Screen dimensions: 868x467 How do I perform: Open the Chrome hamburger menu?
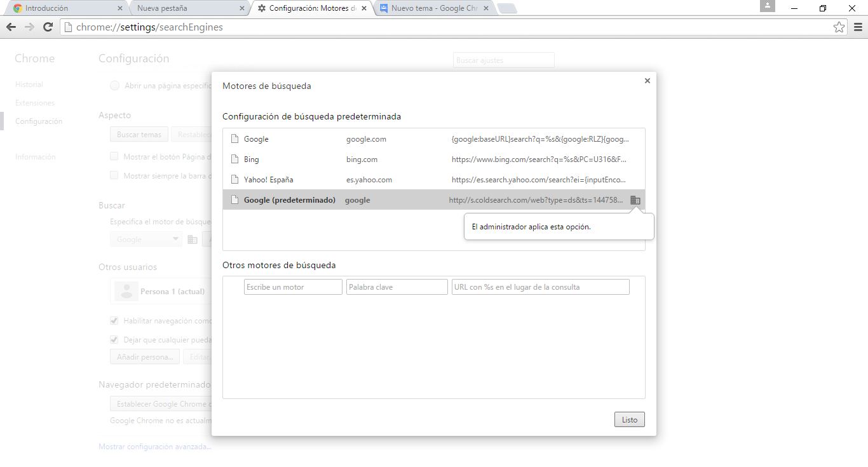[x=857, y=27]
